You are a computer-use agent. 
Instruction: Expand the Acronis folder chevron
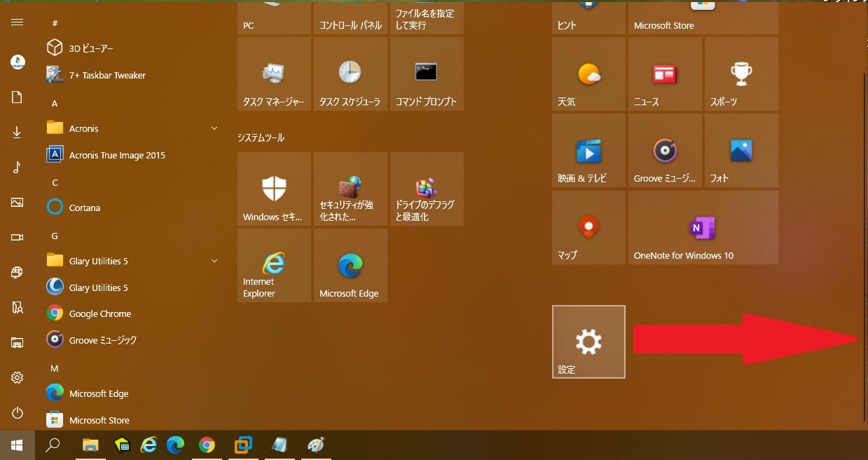[214, 128]
